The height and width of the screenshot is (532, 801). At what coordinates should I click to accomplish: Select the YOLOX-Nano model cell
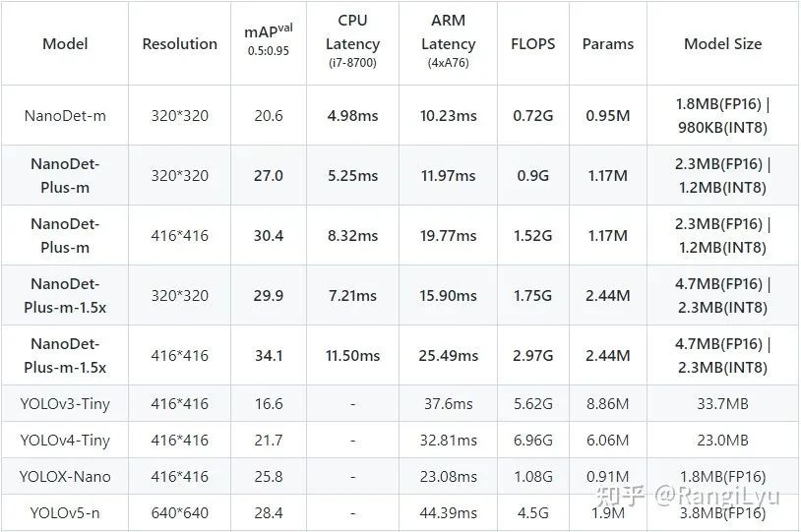pyautogui.click(x=65, y=477)
